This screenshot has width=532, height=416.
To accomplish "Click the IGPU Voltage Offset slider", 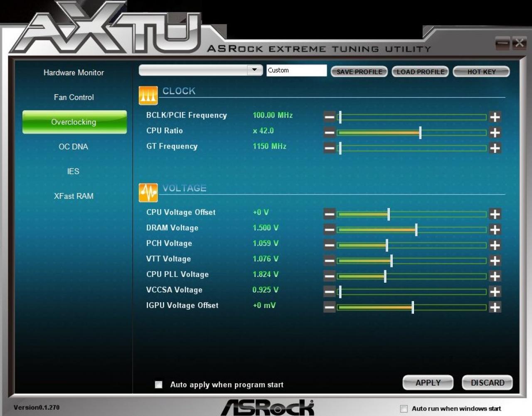I will point(411,307).
